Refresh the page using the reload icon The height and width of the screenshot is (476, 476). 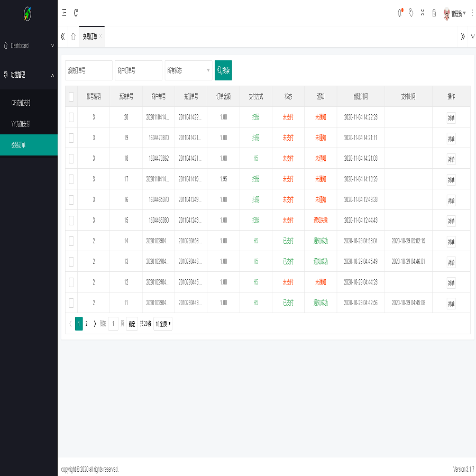[x=76, y=13]
